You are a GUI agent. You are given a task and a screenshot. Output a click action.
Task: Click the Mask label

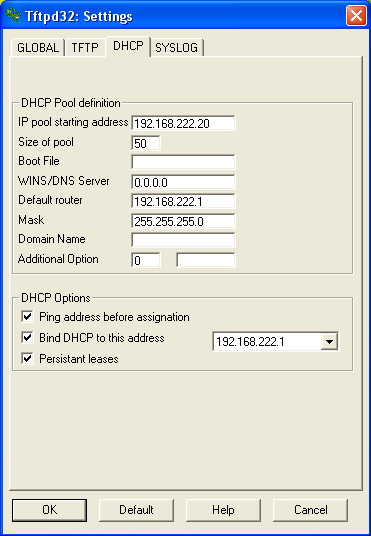pos(31,220)
